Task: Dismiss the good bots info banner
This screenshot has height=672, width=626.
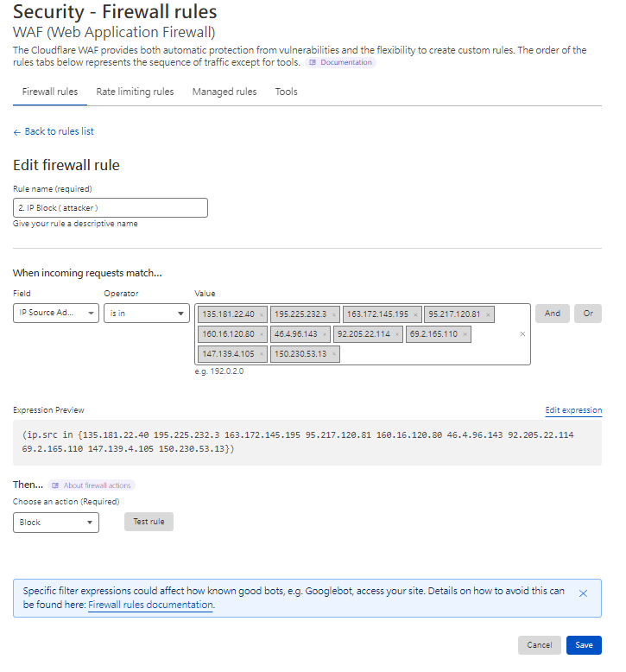Action: [583, 593]
